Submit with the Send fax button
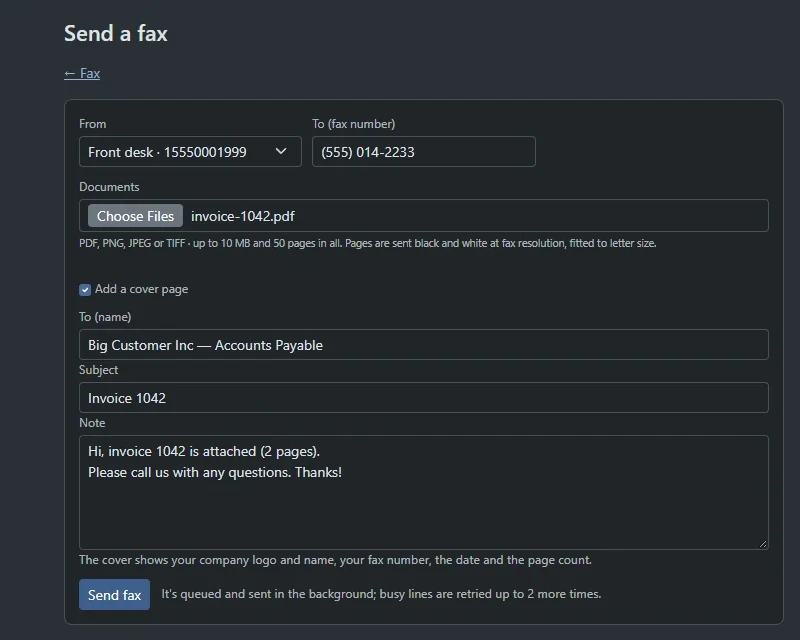 [114, 595]
